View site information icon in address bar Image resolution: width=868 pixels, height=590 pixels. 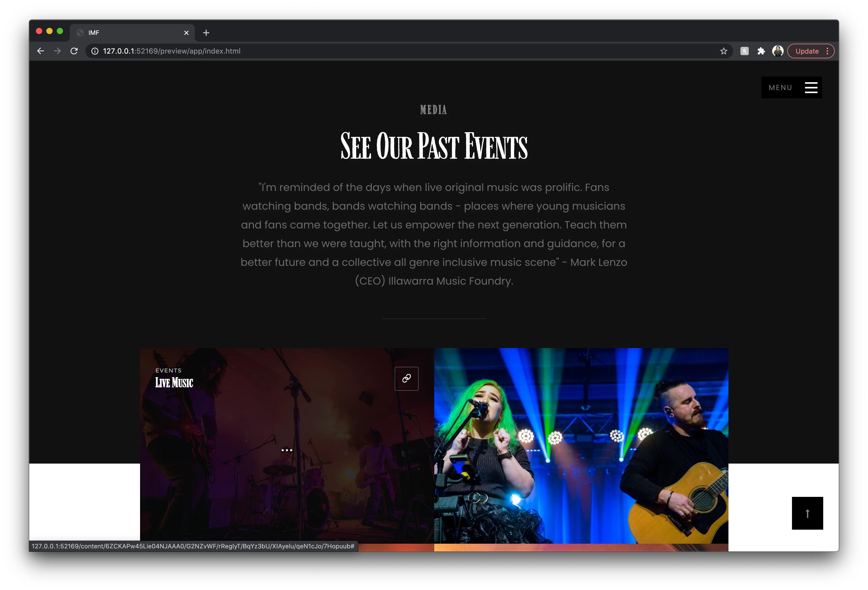(x=95, y=51)
